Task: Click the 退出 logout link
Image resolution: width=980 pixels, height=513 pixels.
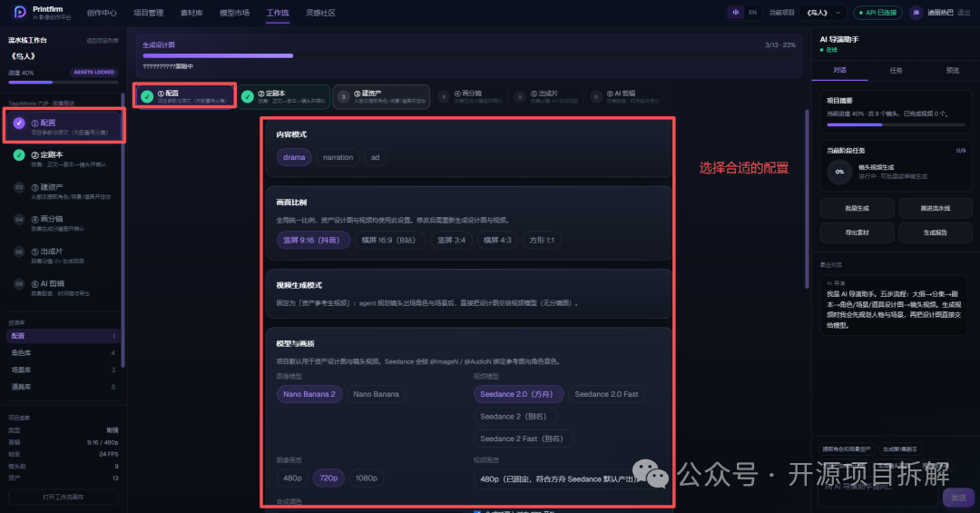Action: click(x=964, y=13)
